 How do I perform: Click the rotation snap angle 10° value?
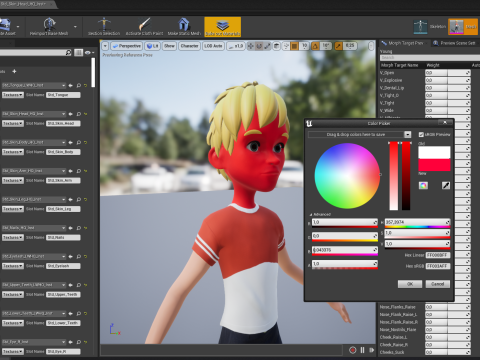tap(325, 46)
